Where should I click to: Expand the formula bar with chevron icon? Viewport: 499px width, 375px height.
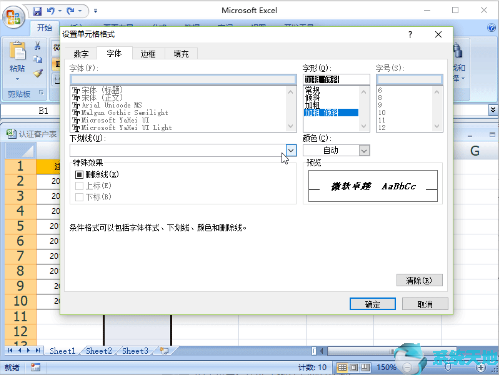pyautogui.click(x=493, y=110)
